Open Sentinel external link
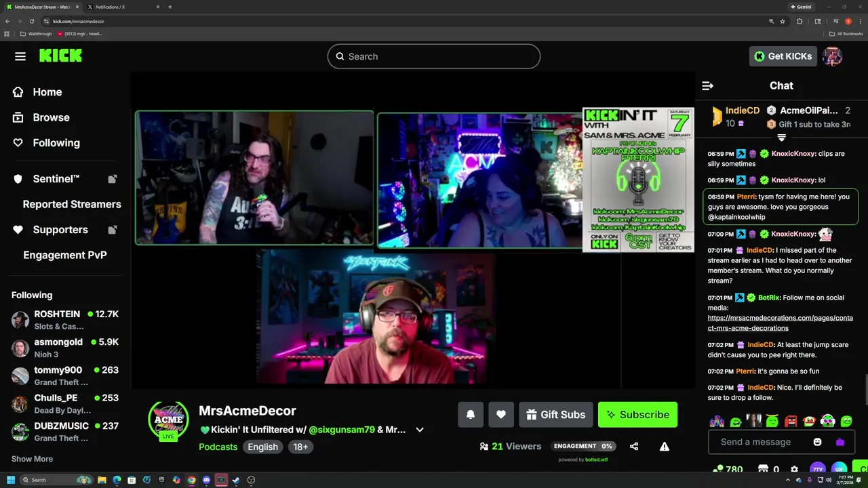This screenshot has width=868, height=488. (65, 179)
